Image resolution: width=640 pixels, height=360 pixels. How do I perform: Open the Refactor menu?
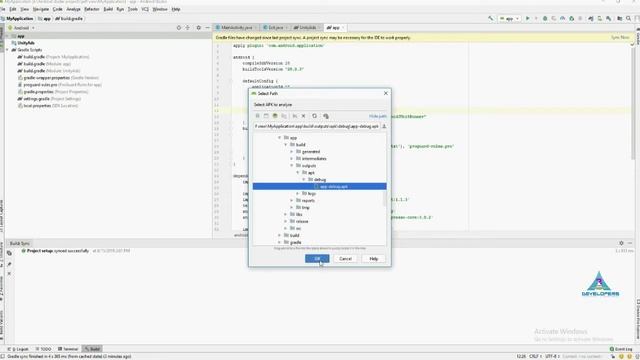point(91,9)
